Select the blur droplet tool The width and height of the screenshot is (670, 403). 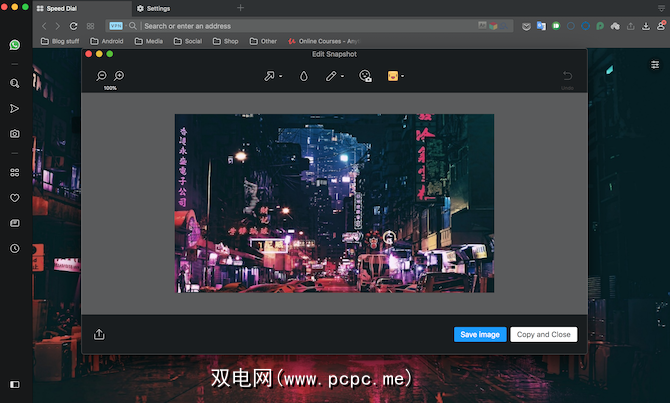point(303,76)
